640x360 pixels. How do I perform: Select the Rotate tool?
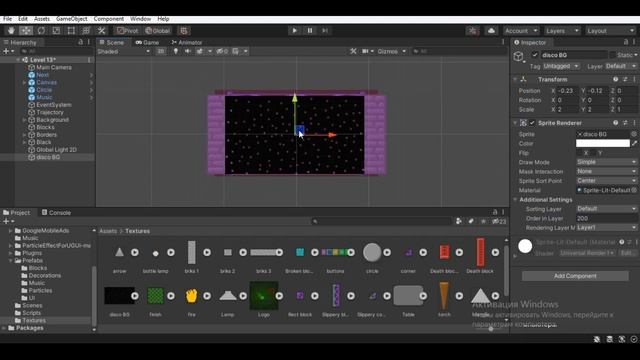tap(41, 31)
